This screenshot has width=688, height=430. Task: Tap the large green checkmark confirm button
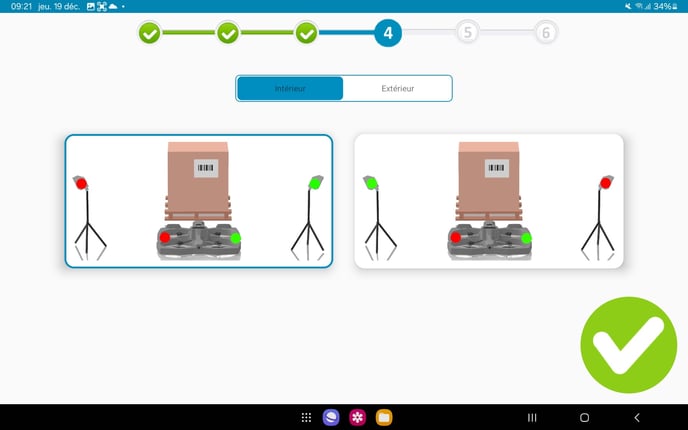coord(628,345)
